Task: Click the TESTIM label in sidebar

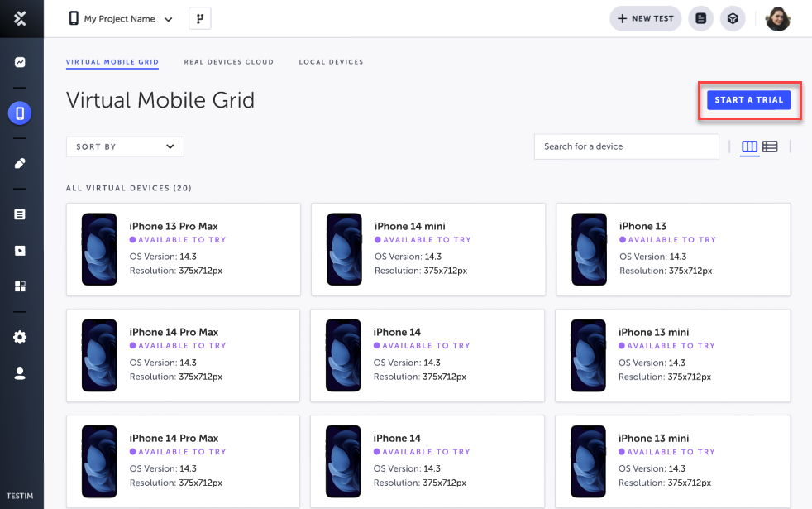Action: click(20, 496)
